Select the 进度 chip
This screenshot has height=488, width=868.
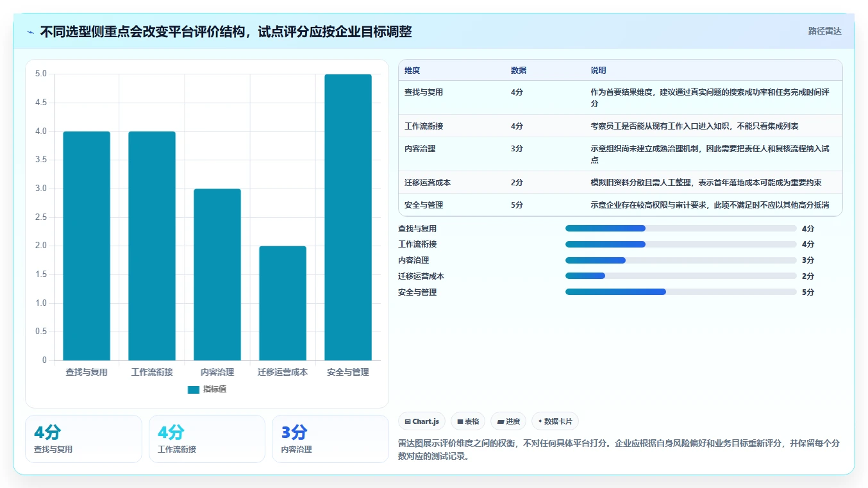508,421
